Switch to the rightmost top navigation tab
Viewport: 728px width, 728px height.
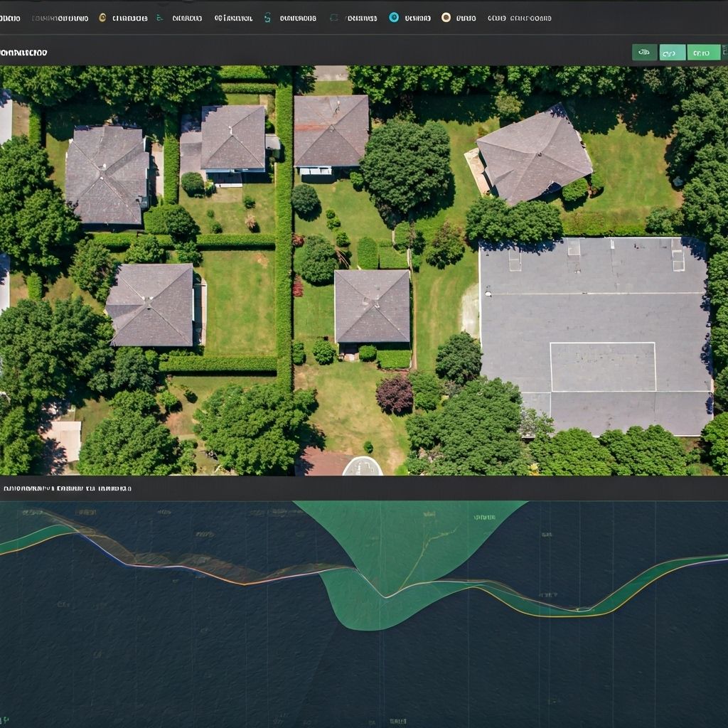click(x=520, y=17)
